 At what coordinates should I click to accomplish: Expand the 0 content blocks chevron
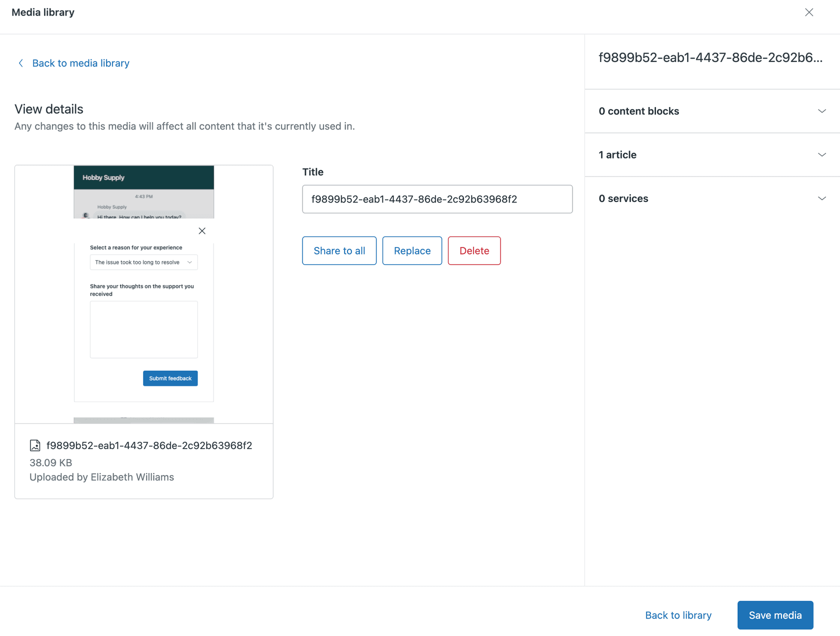[x=821, y=111]
